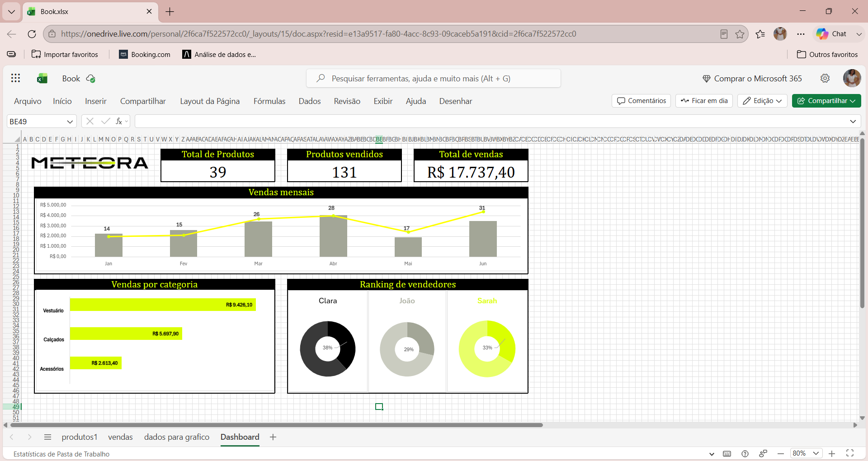Select the Sarah donut chart
This screenshot has width=868, height=461.
coord(487,348)
